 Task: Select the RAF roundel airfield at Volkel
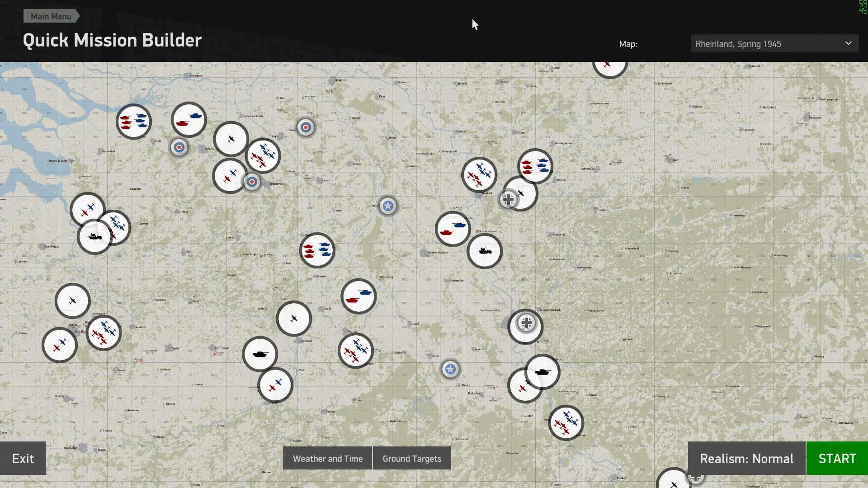306,127
